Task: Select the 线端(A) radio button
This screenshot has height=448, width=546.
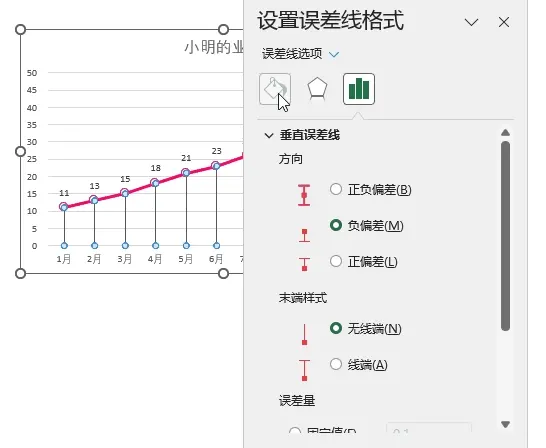Action: point(336,364)
